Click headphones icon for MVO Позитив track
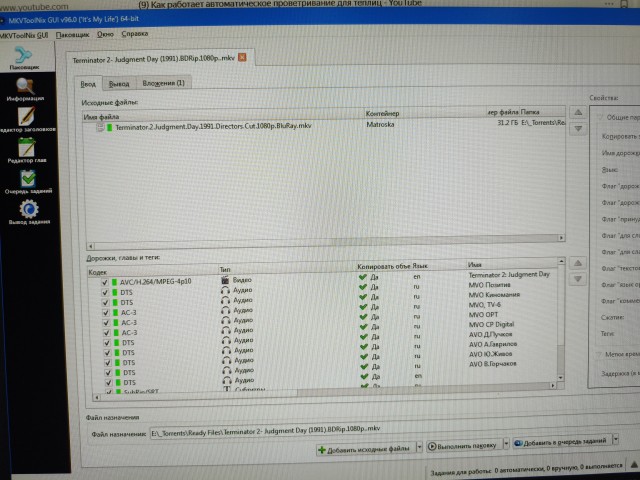 (x=225, y=290)
